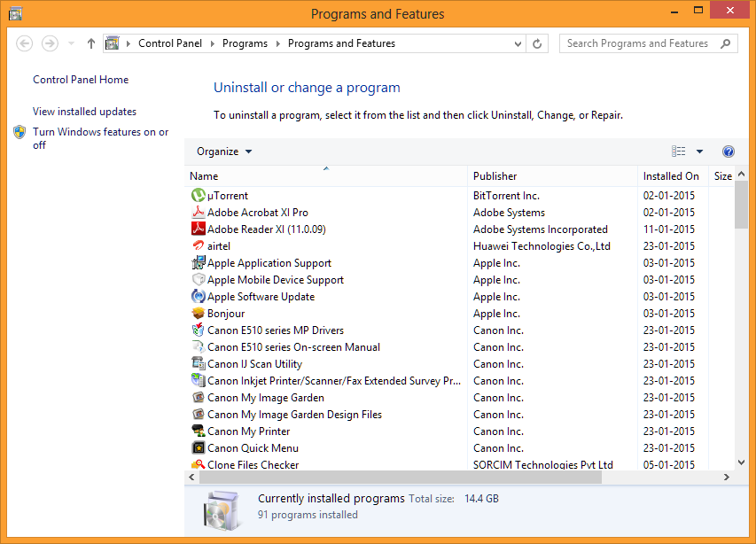756x544 pixels.
Task: Click the airtel program icon
Action: (199, 245)
